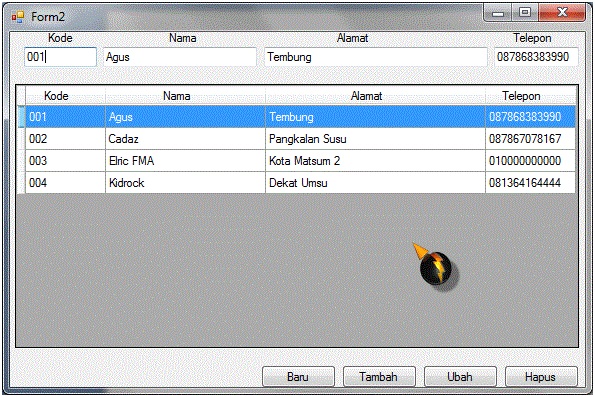Select grid cell Tembung

click(375, 117)
